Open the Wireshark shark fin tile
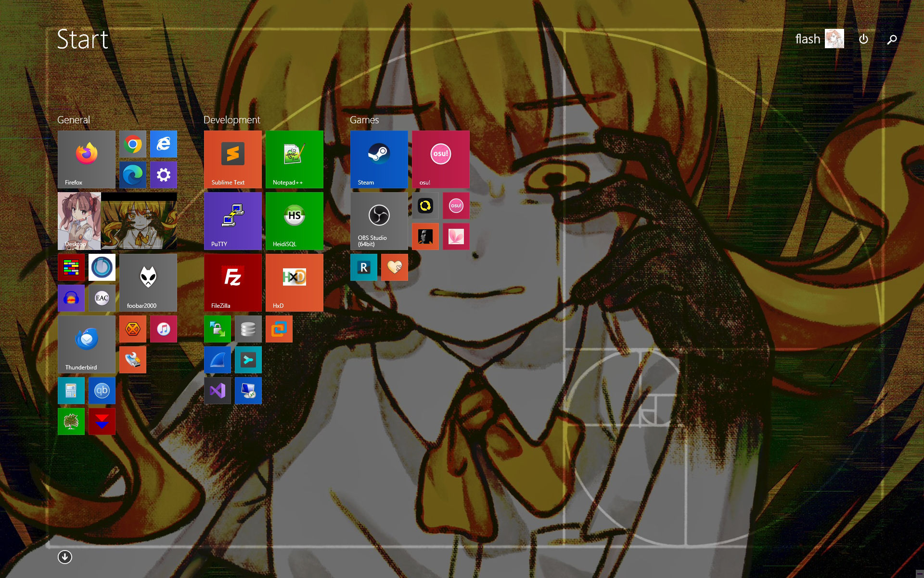The width and height of the screenshot is (924, 578). point(218,360)
